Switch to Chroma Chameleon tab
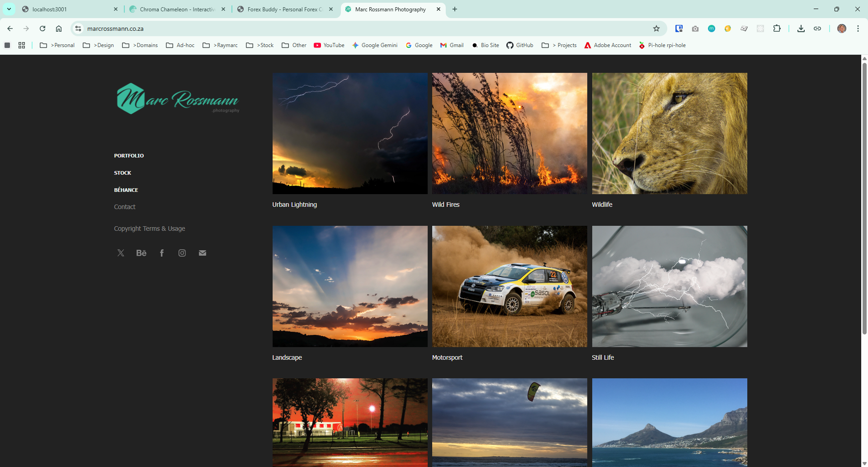The height and width of the screenshot is (467, 868). [177, 9]
